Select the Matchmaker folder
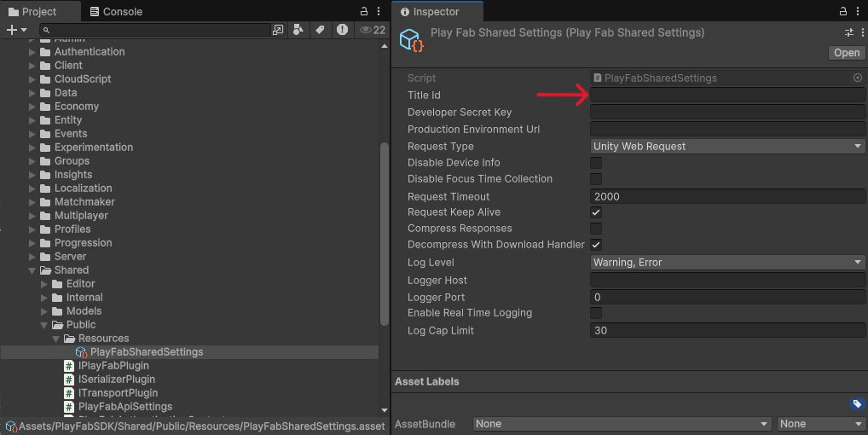The width and height of the screenshot is (868, 435). (x=84, y=202)
